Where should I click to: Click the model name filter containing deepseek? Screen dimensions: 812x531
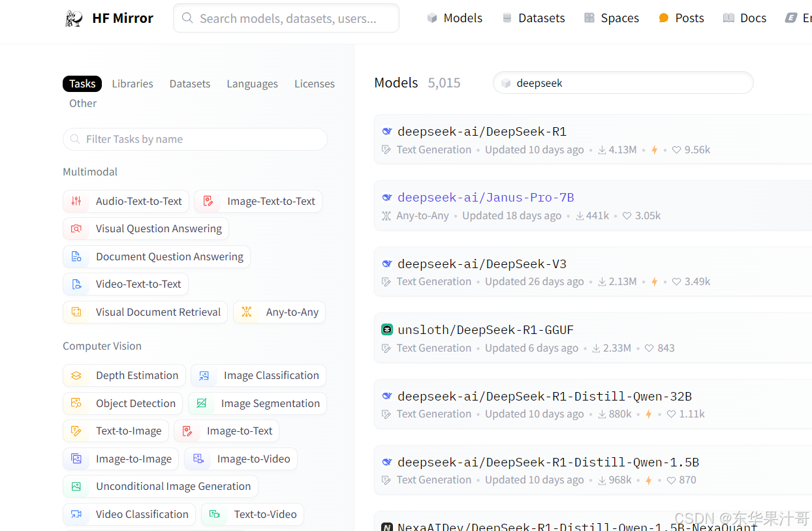623,83
